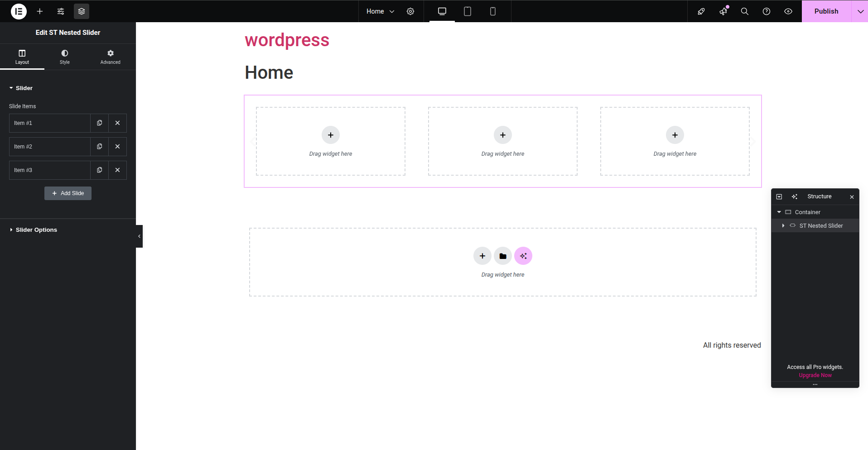
Task: Switch to tablet preview mode
Action: point(467,11)
